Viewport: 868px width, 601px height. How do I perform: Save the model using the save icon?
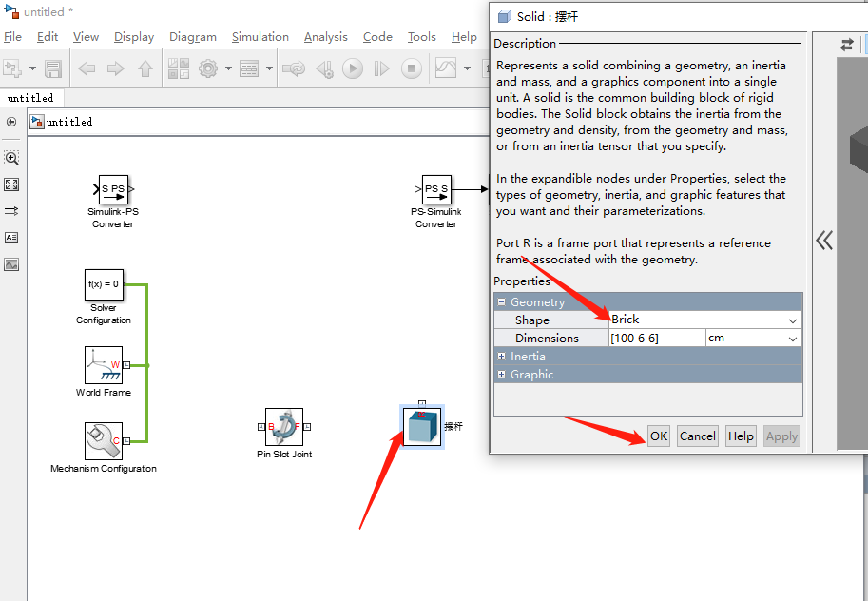(x=52, y=68)
